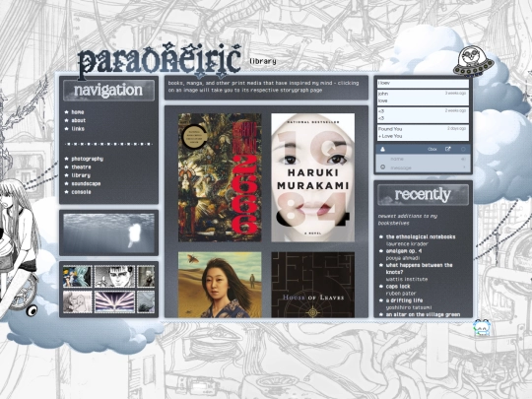Image resolution: width=532 pixels, height=399 pixels.
Task: Click the paraoneiric site logo
Action: click(160, 60)
